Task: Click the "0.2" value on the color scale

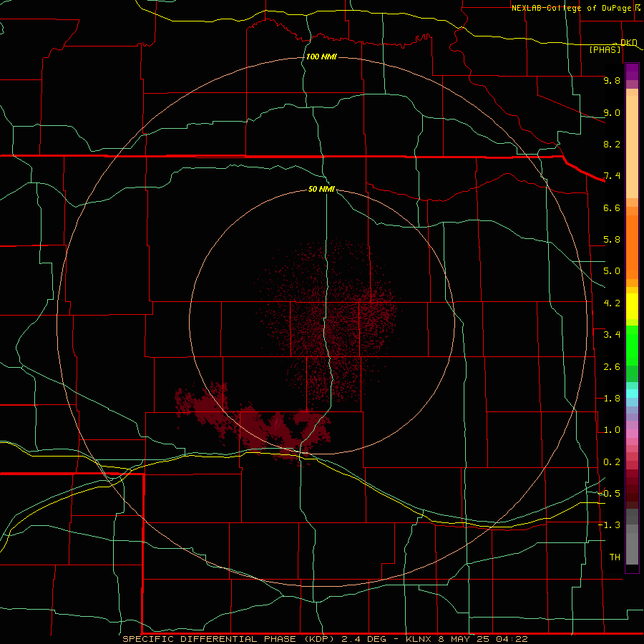Action: point(612,462)
